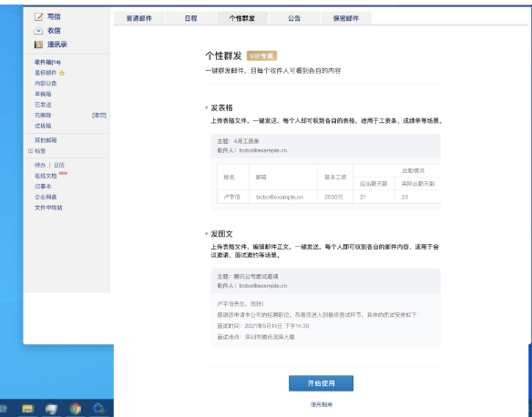Click the 标签 label in the sidebar

click(40, 151)
